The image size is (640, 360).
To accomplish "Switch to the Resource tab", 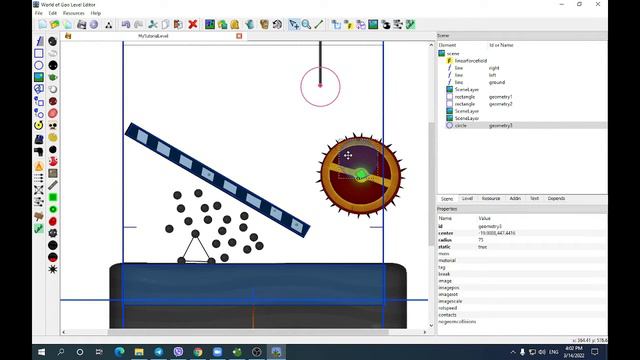I will (x=491, y=198).
